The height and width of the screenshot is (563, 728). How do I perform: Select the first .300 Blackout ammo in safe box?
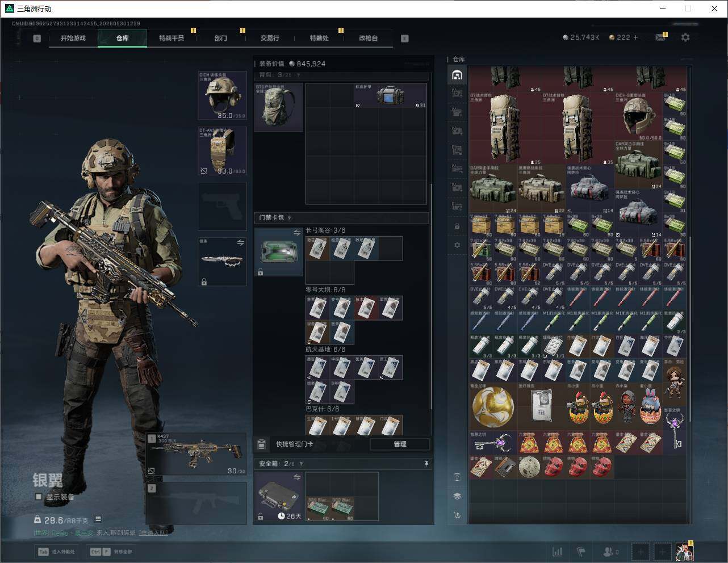[318, 509]
